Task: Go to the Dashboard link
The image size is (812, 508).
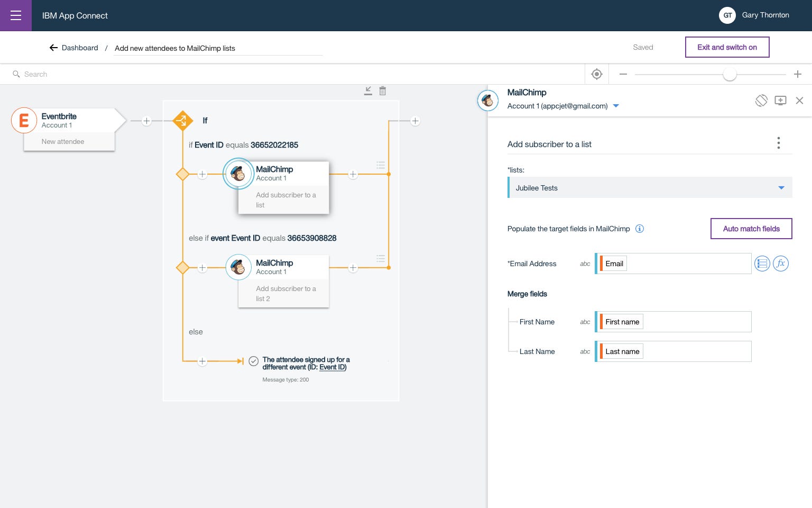Action: pos(80,48)
